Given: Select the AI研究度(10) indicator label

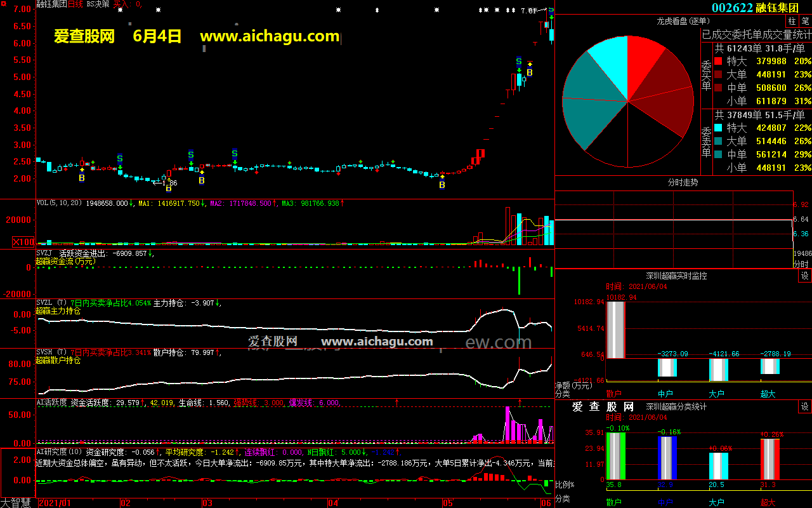Looking at the screenshot, I should pos(60,452).
